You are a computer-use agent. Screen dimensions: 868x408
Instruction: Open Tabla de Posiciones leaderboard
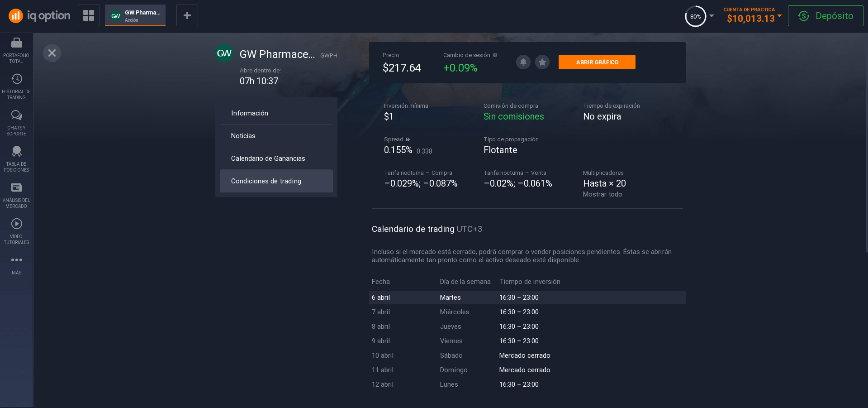pyautogui.click(x=16, y=158)
